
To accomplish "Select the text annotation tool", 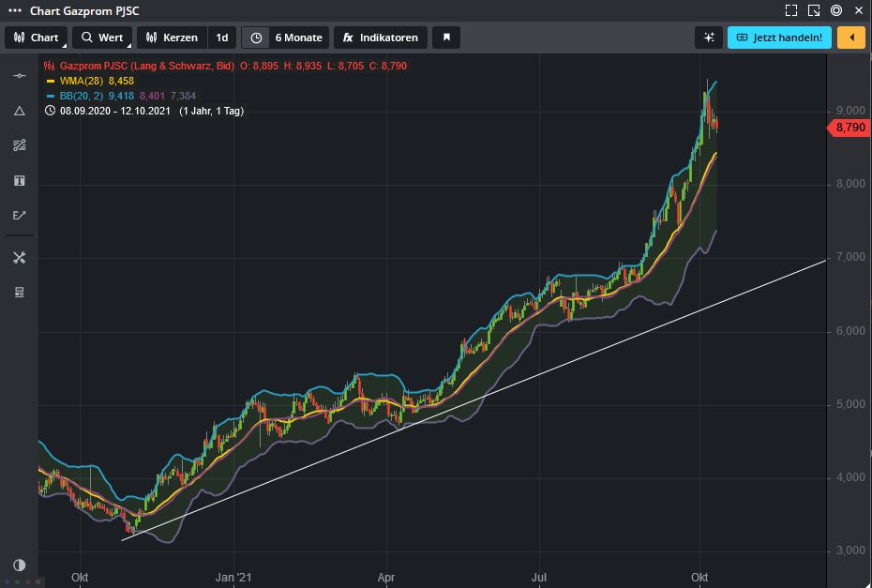I will click(x=19, y=180).
